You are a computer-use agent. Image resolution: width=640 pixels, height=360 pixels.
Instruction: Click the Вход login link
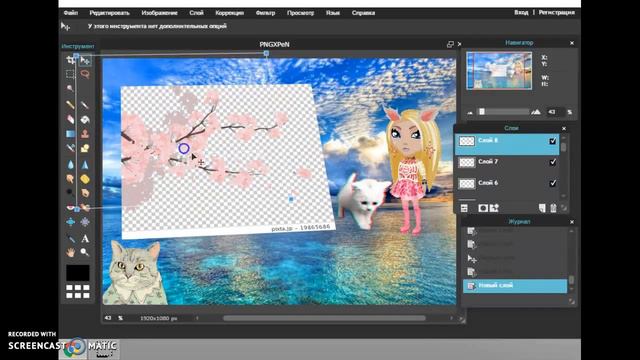521,13
